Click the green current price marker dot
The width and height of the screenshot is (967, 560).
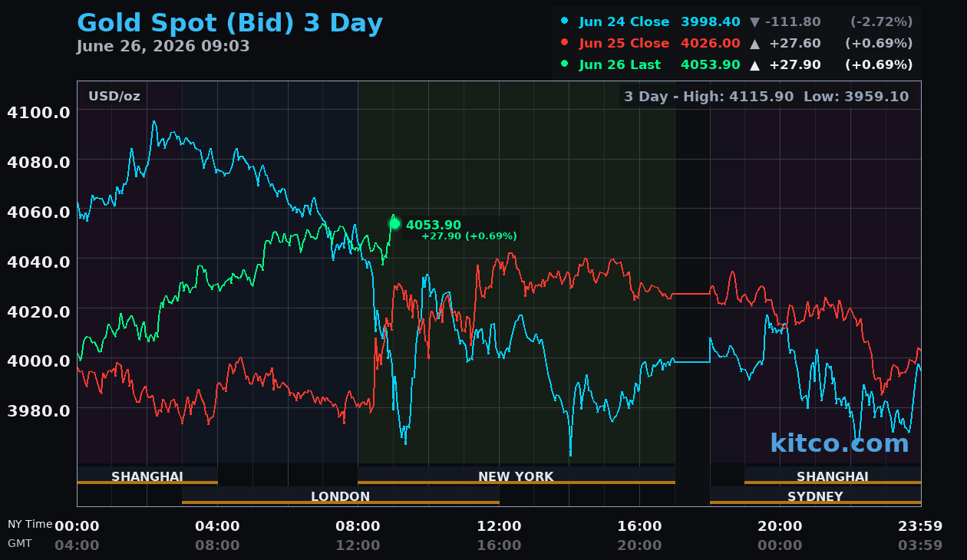pos(394,224)
